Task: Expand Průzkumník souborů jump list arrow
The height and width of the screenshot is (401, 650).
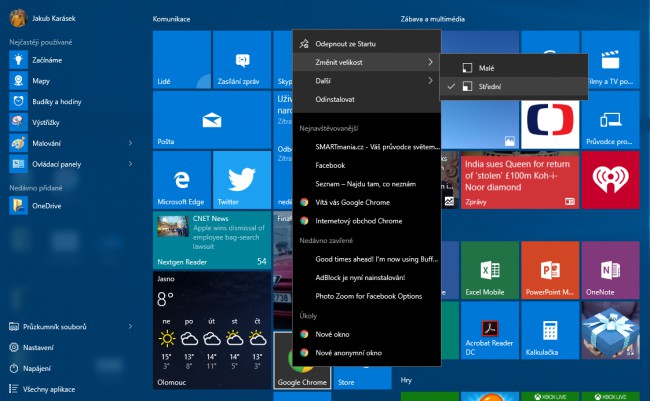Action: pos(130,327)
